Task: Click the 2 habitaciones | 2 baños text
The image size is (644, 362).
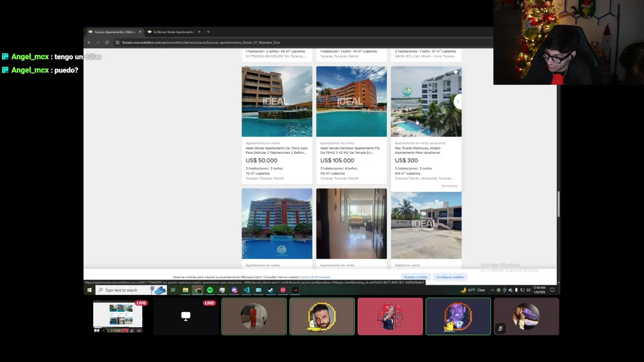Action: pos(264,168)
